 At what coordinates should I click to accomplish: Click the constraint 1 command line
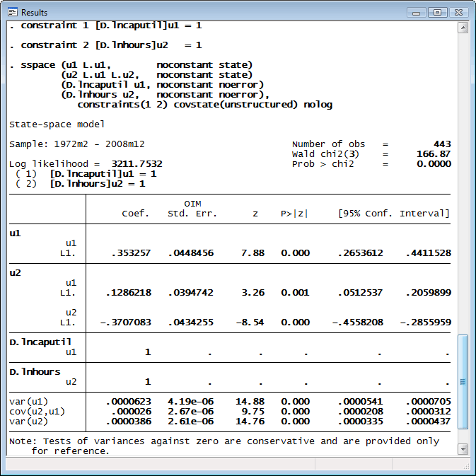point(105,25)
